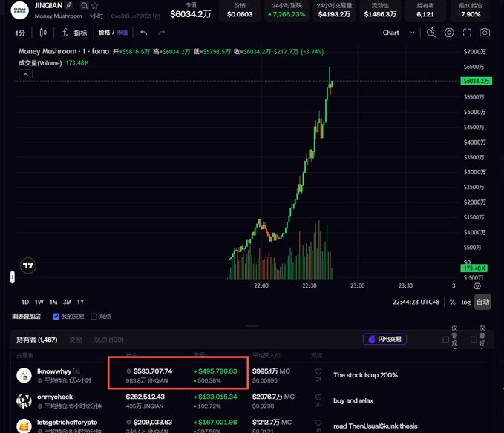Click the JINQIAN token logo avatar
Image resolution: width=504 pixels, height=433 pixels.
click(19, 10)
